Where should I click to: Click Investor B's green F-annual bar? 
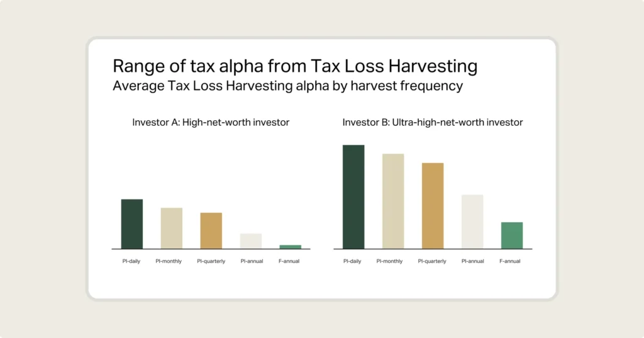511,235
